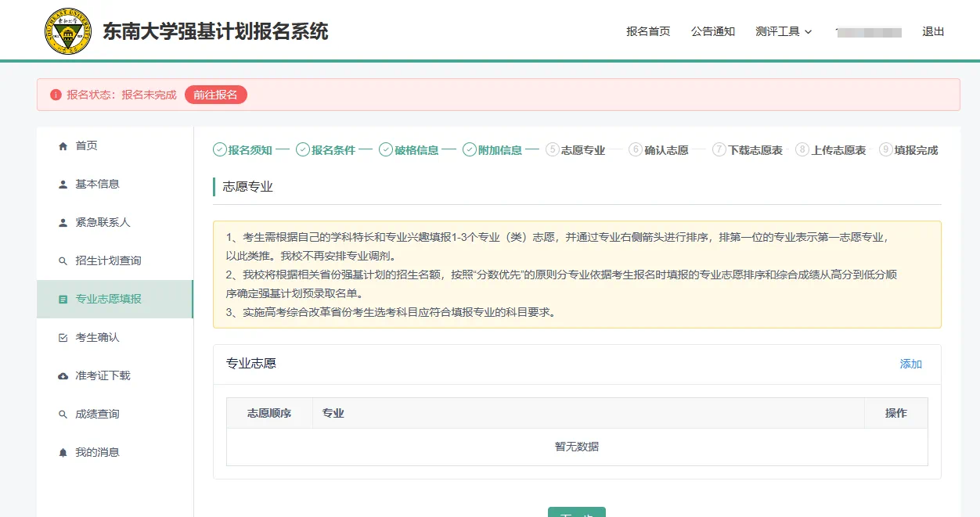The width and height of the screenshot is (980, 517).
Task: Click the 紧急联系人 contact icon
Action: point(63,222)
